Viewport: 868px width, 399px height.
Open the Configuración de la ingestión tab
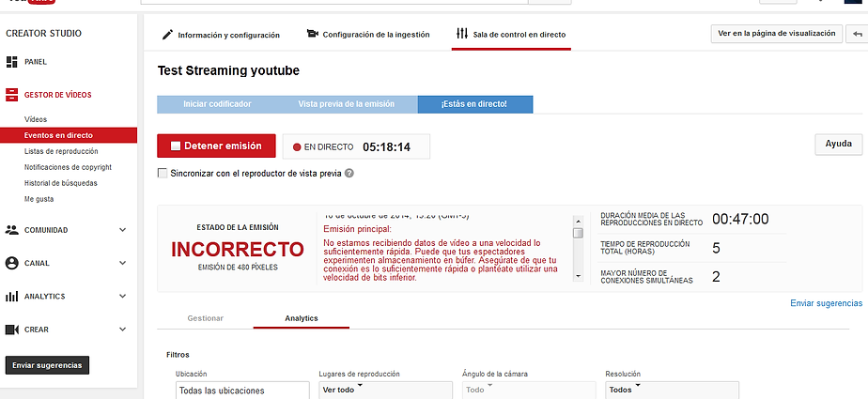click(x=368, y=35)
